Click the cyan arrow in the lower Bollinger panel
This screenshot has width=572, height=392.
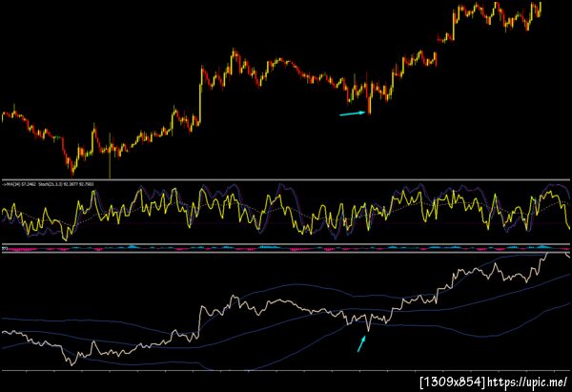[x=361, y=343]
